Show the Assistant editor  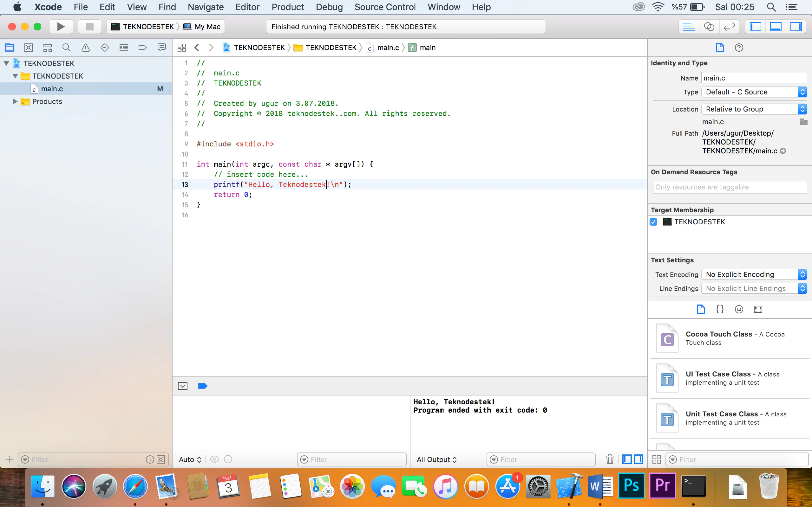[x=709, y=27]
